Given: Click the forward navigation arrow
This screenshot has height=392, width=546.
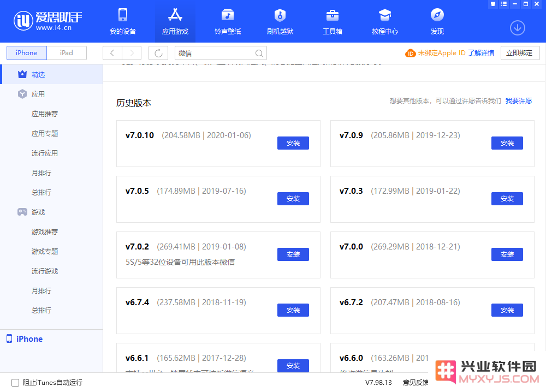Looking at the screenshot, I should 132,53.
